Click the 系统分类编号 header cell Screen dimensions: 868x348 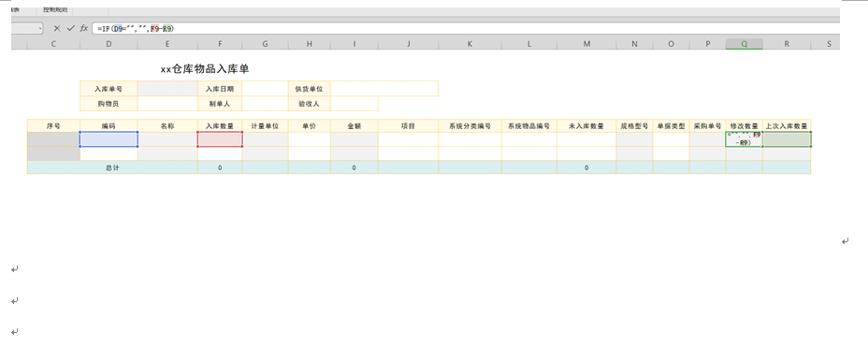tap(470, 125)
